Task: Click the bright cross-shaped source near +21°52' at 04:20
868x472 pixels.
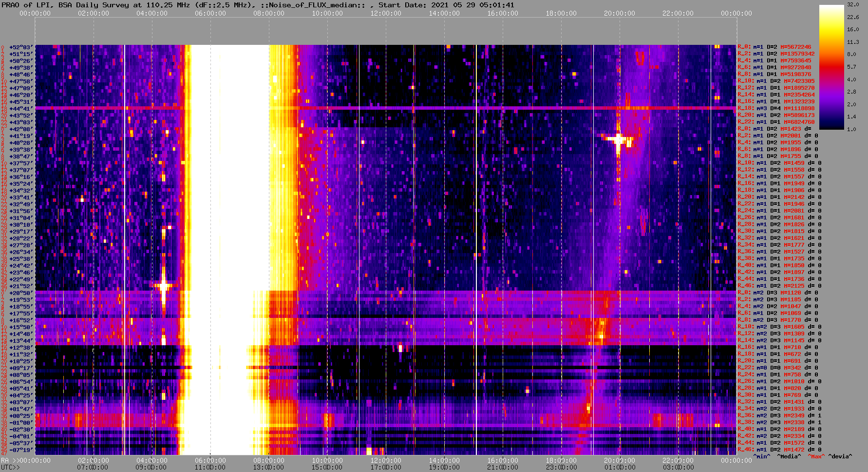Action: (x=164, y=286)
